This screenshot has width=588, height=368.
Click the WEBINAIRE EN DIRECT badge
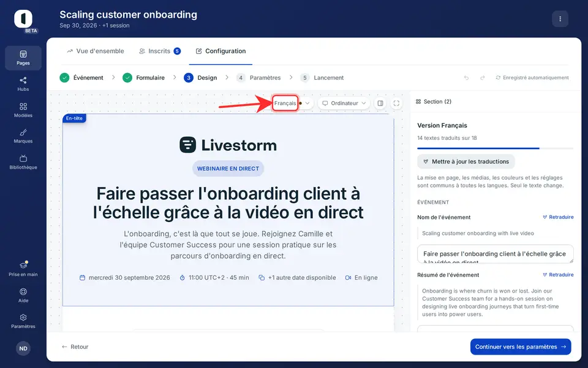coord(228,169)
